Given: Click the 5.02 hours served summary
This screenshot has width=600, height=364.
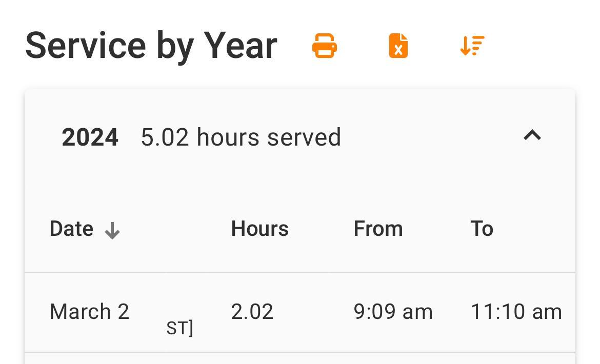Looking at the screenshot, I should click(x=241, y=137).
